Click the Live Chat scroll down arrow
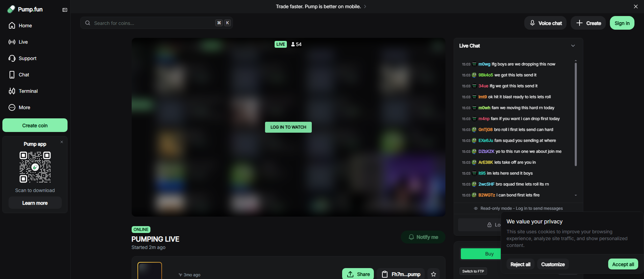Viewport: 644px width, 279px height. [576, 195]
